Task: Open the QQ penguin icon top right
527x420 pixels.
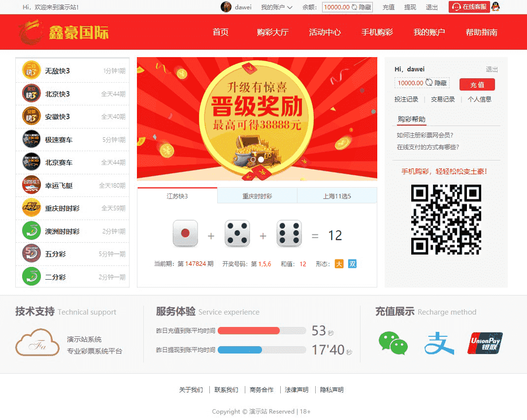Action: point(495,7)
